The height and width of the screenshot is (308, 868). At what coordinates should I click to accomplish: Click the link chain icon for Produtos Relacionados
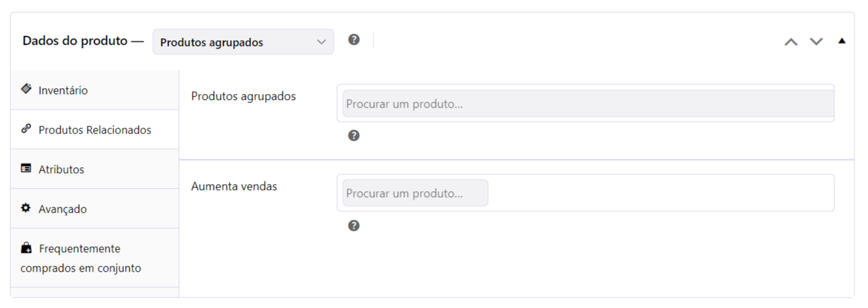click(27, 128)
